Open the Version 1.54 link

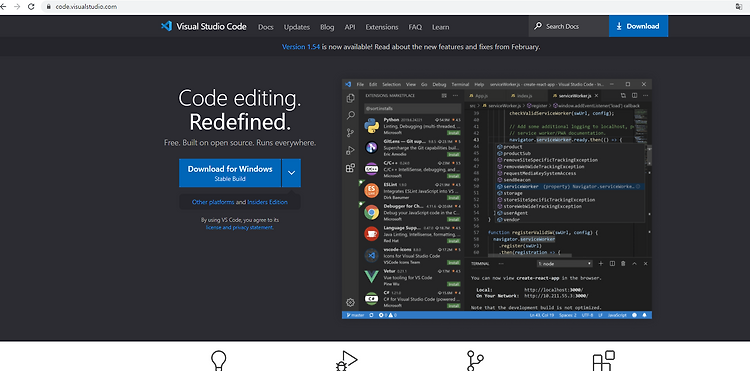[x=301, y=47]
